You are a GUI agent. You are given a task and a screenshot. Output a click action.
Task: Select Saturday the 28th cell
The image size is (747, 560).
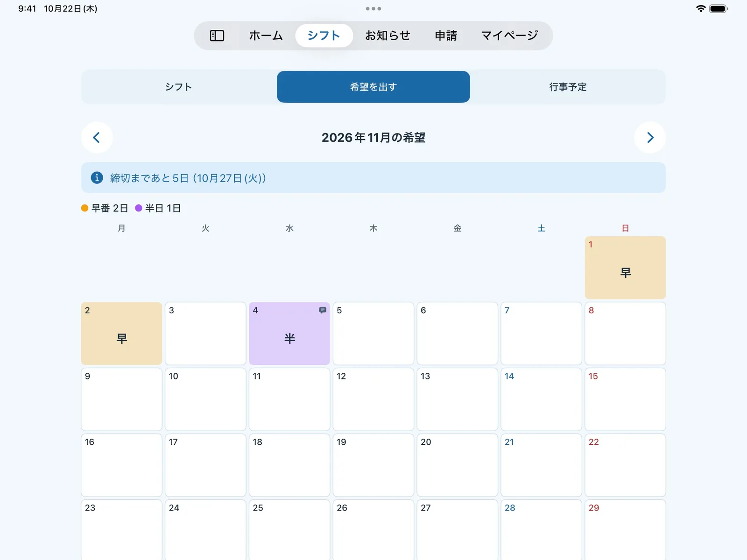pyautogui.click(x=541, y=530)
